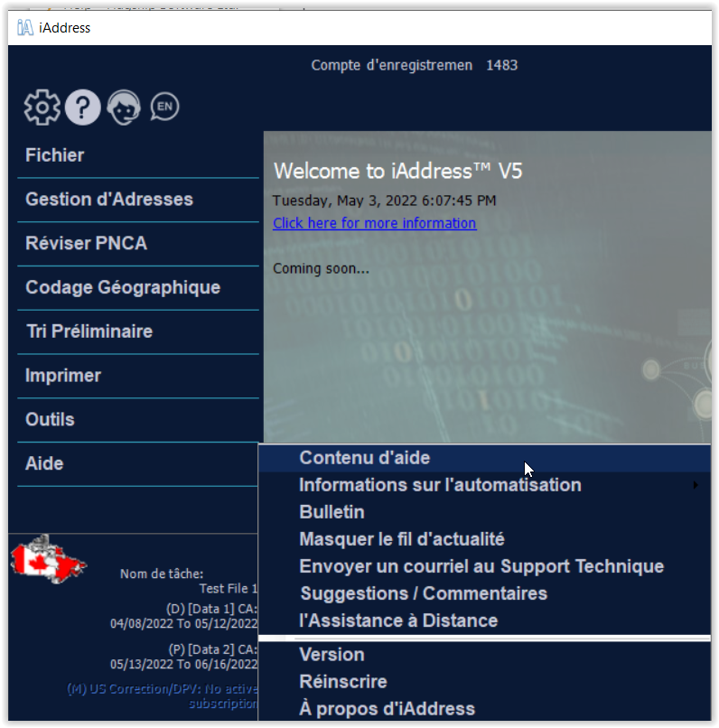Open Gestion d'Adresses menu
Image resolution: width=719 pixels, height=728 pixels.
(138, 200)
